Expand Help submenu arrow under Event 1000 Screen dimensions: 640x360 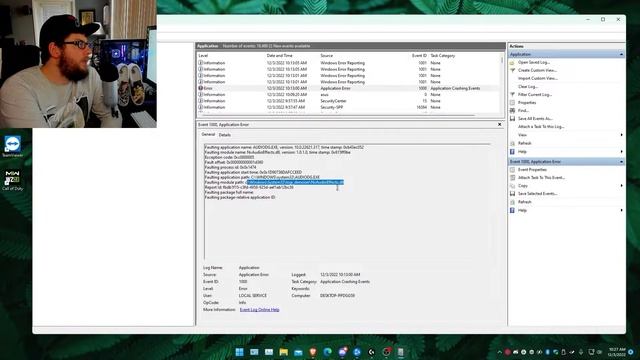click(x=621, y=210)
